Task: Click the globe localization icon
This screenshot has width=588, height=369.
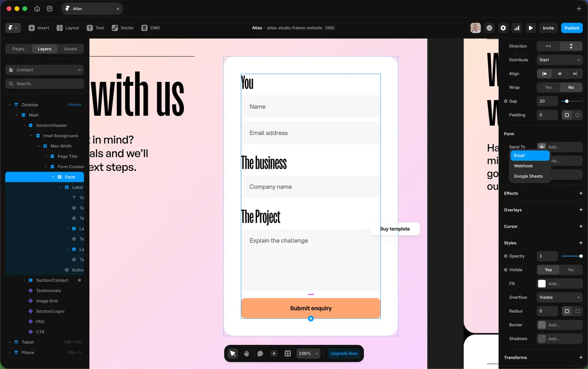Action: coord(490,28)
